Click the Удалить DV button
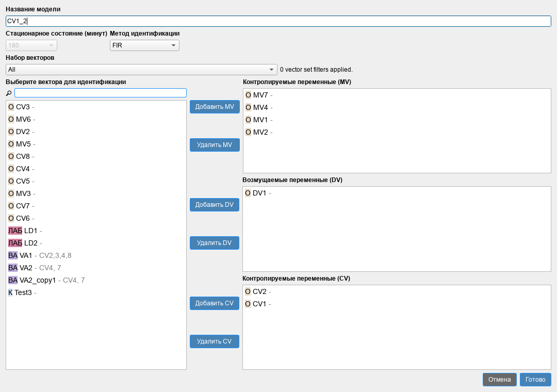The width and height of the screenshot is (557, 392). (x=215, y=243)
